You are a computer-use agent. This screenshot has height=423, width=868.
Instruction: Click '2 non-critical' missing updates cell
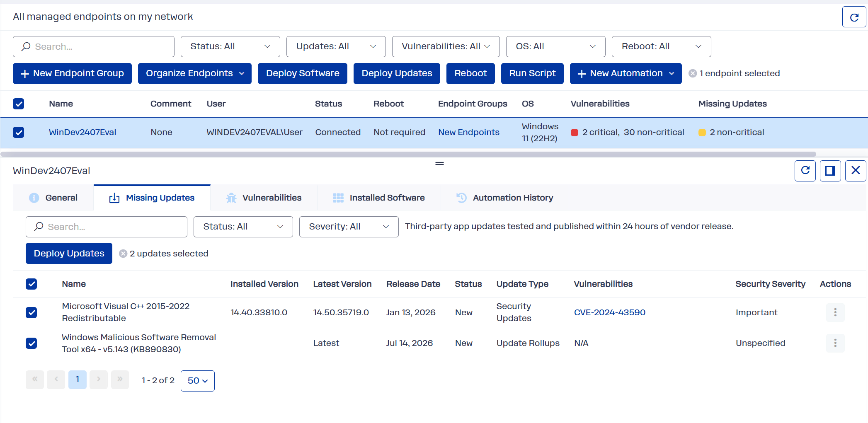point(732,132)
